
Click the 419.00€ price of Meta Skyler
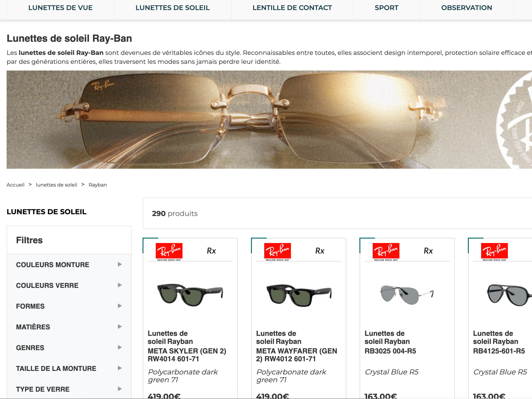click(x=164, y=396)
